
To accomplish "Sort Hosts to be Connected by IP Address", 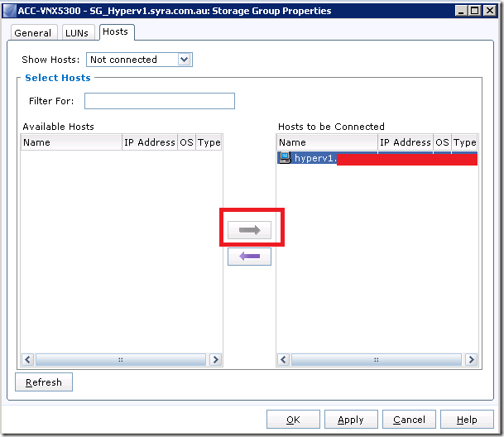I will click(406, 142).
